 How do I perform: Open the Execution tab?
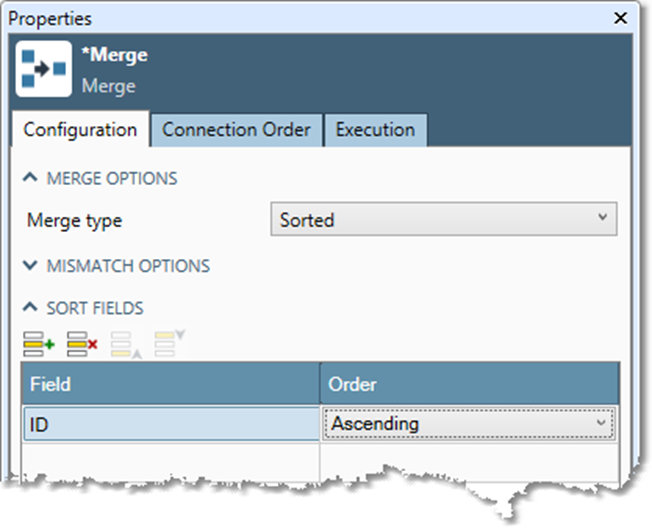click(x=375, y=130)
